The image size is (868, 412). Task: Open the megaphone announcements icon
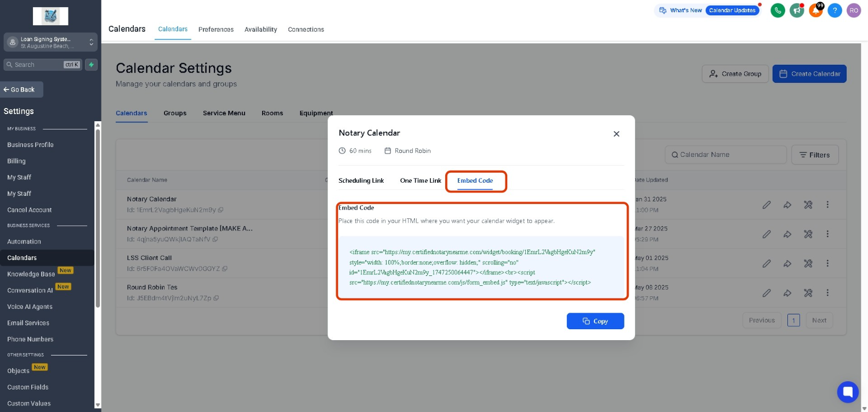(x=797, y=10)
